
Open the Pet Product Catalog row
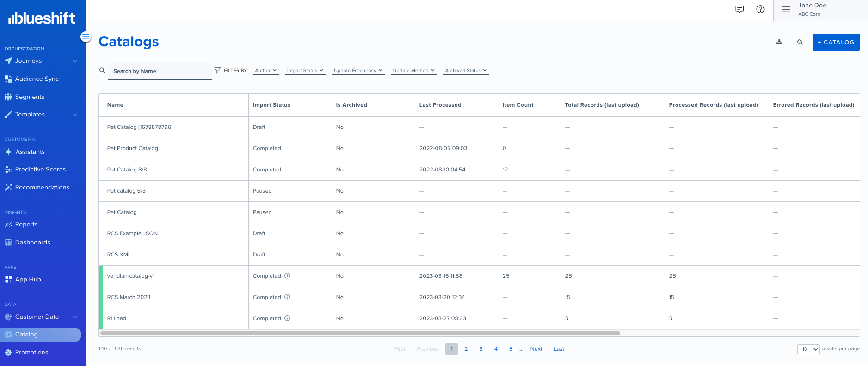pos(479,148)
